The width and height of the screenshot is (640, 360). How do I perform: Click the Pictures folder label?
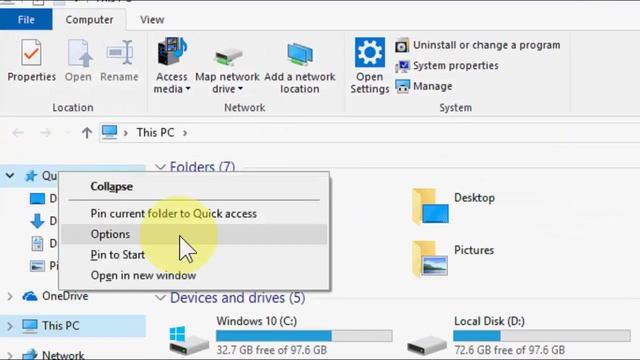coord(474,250)
